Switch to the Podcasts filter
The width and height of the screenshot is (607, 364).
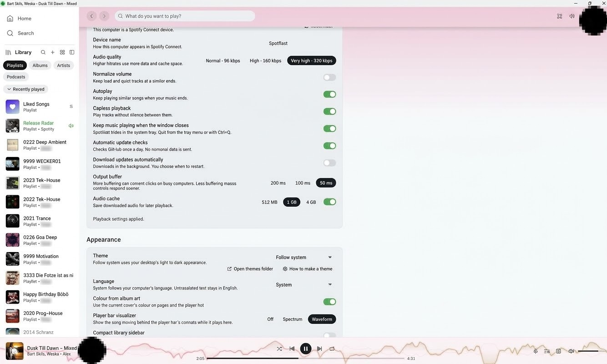pos(16,77)
